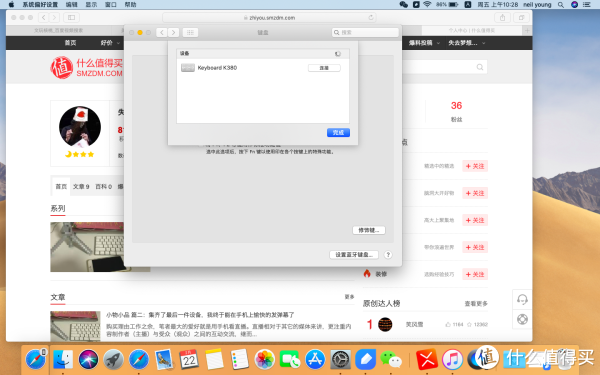Click 更多 beside the 文章 heading
Viewport: 600px width, 375px height.
point(349,297)
